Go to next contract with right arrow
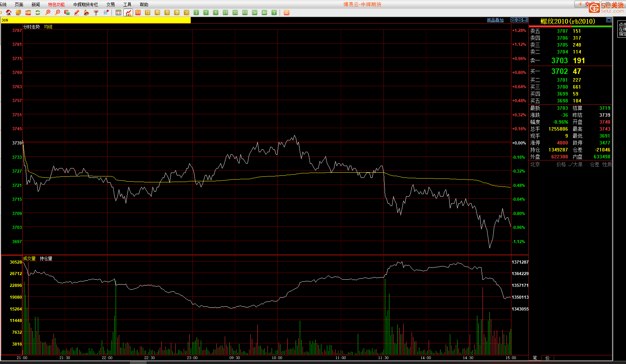626x364 pixels. (x=519, y=20)
